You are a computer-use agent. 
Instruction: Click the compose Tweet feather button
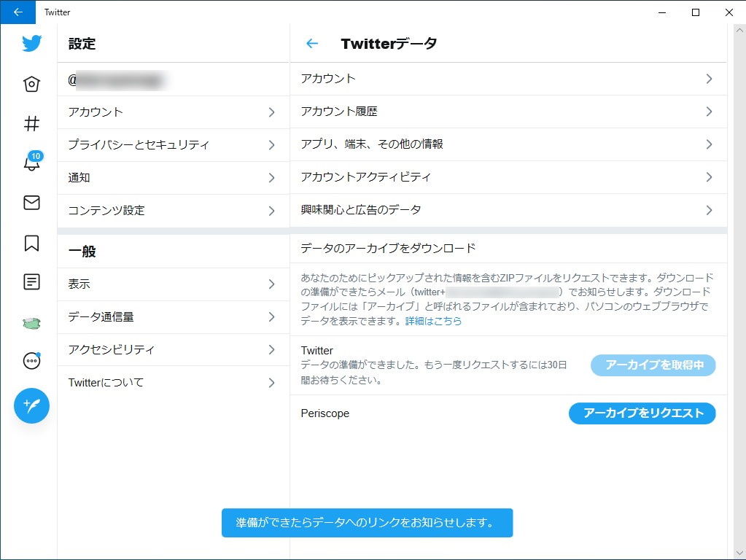pyautogui.click(x=31, y=405)
